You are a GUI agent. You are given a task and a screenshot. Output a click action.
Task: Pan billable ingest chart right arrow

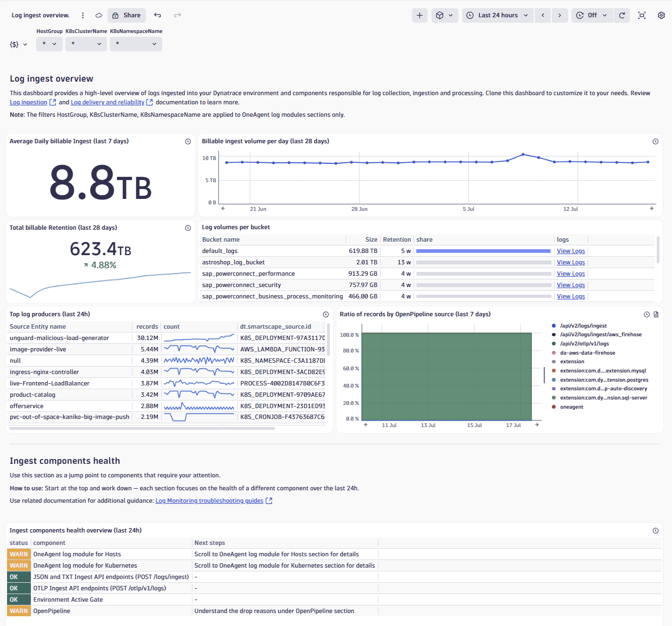(x=651, y=208)
